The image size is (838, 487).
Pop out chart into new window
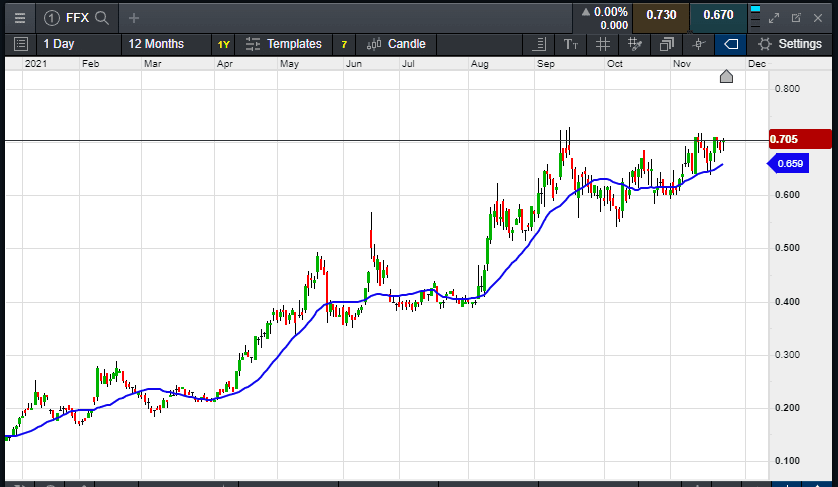point(796,17)
